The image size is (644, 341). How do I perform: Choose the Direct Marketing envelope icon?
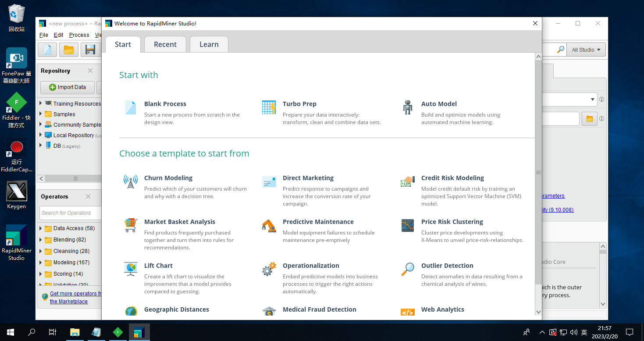[x=269, y=181]
